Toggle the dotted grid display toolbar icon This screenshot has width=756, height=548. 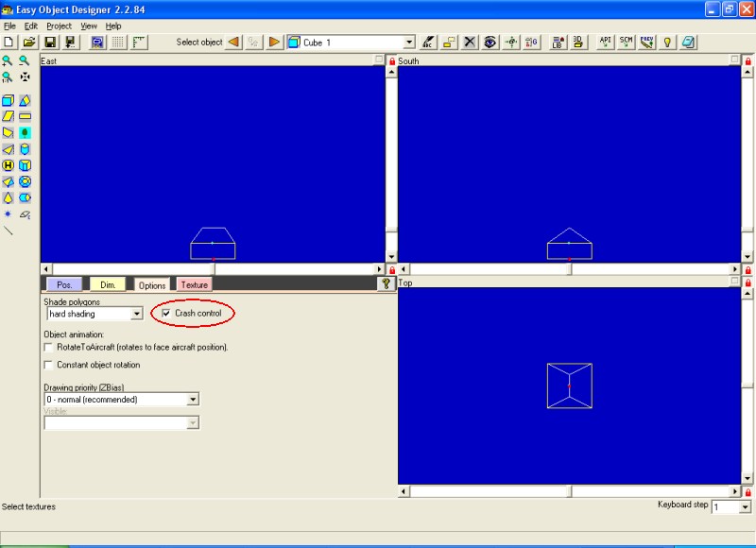[118, 43]
